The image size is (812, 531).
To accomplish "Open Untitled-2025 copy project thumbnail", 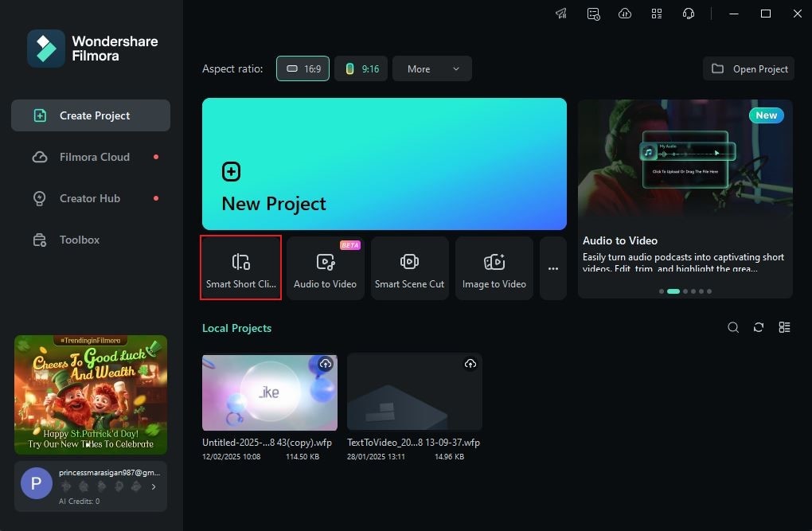I will click(270, 392).
